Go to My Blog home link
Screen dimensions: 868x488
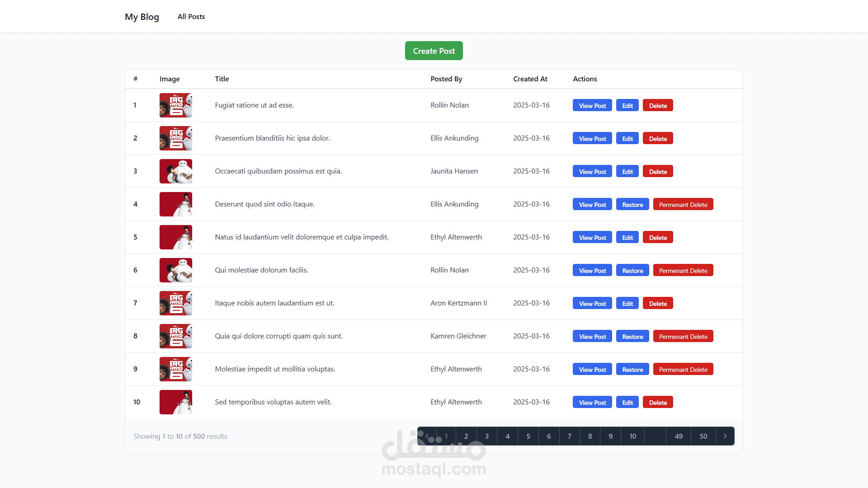tap(142, 17)
